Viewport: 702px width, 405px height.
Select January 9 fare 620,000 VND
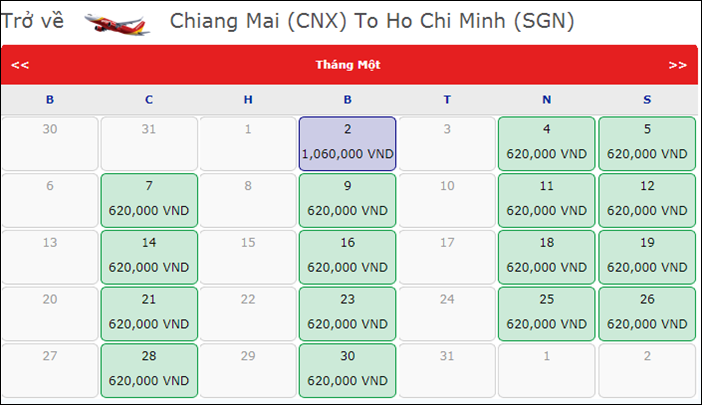tap(347, 200)
